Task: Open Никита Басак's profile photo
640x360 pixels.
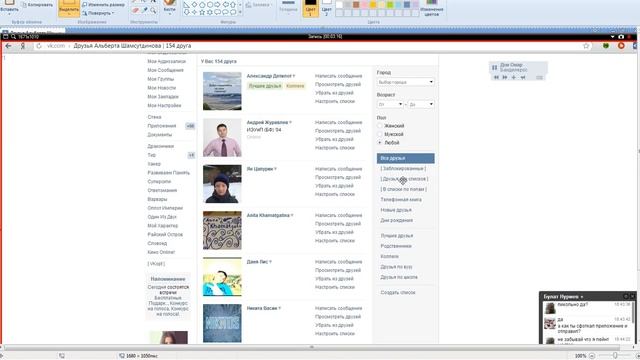Action: (x=222, y=323)
